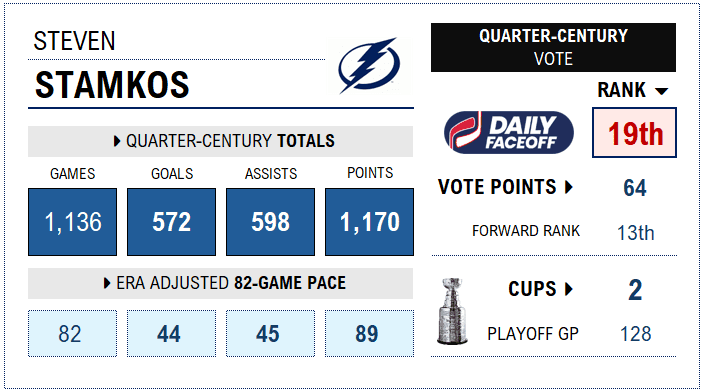The image size is (702, 392).
Task: Select the 45 assists pace box
Action: tap(270, 333)
